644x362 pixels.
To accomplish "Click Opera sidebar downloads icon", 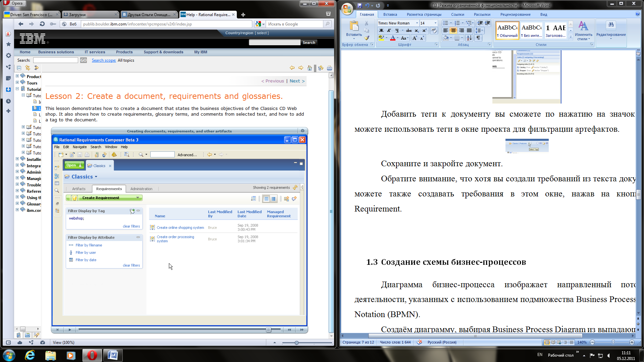I will click(x=8, y=89).
